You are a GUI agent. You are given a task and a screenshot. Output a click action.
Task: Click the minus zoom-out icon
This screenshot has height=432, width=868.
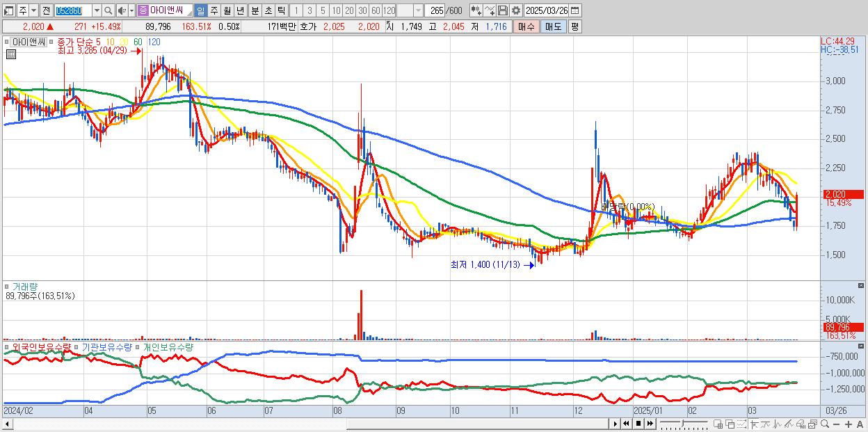pos(836,424)
